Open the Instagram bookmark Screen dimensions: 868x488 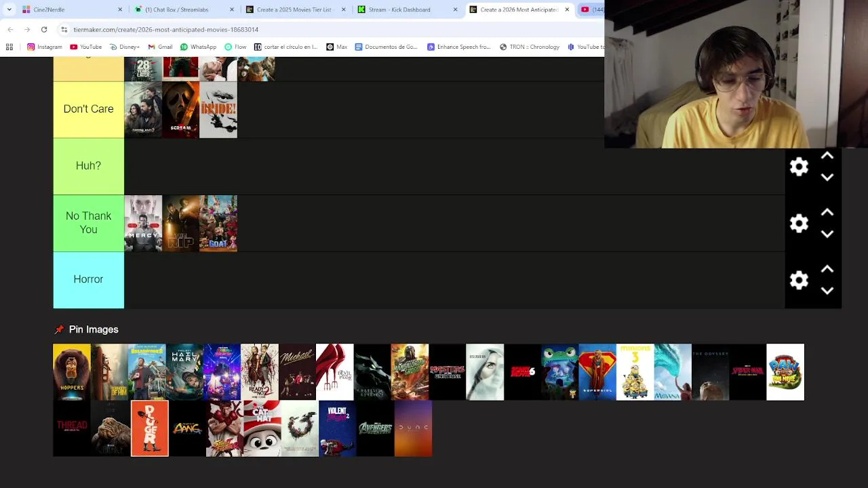pos(45,47)
